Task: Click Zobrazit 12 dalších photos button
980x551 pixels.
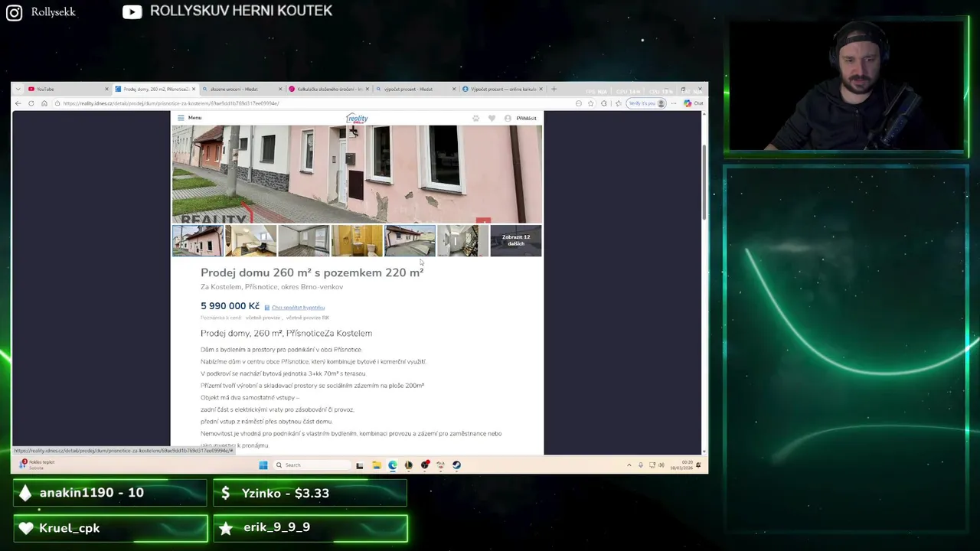Action: [516, 240]
